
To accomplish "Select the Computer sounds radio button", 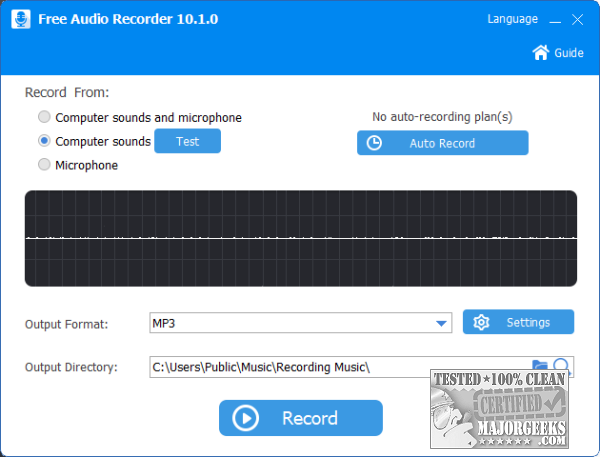I will [44, 142].
